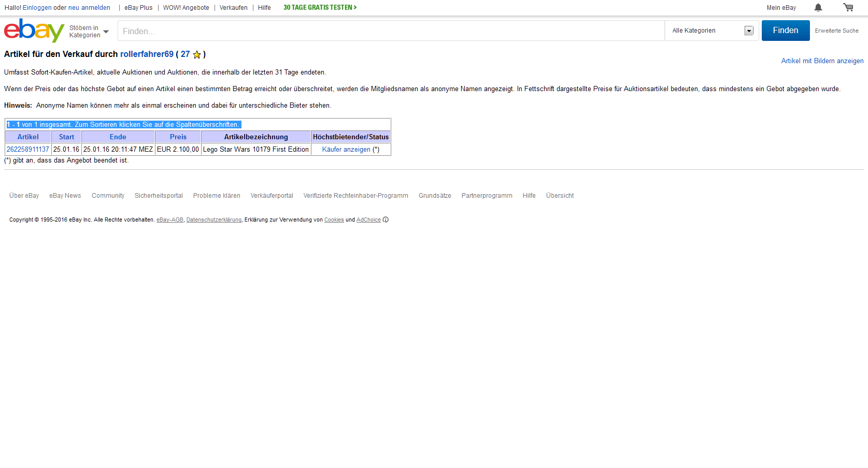Open eBay Plus in top bar
This screenshot has width=868, height=468.
[x=138, y=8]
